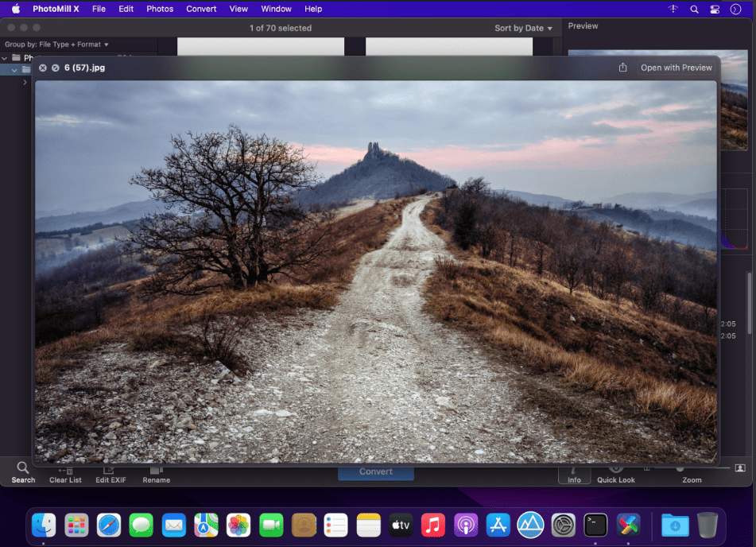This screenshot has width=756, height=547.
Task: Open Reminders from the Dock
Action: 336,525
